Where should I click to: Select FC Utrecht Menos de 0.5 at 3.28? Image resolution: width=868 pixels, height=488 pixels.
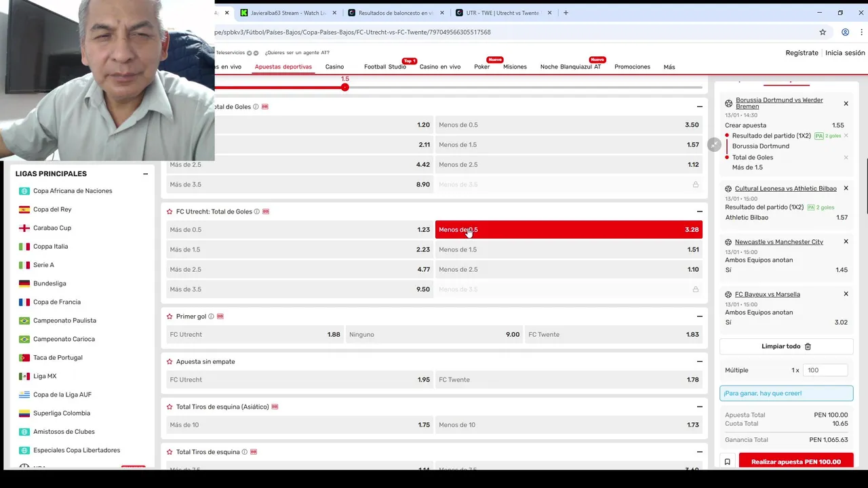[568, 230]
